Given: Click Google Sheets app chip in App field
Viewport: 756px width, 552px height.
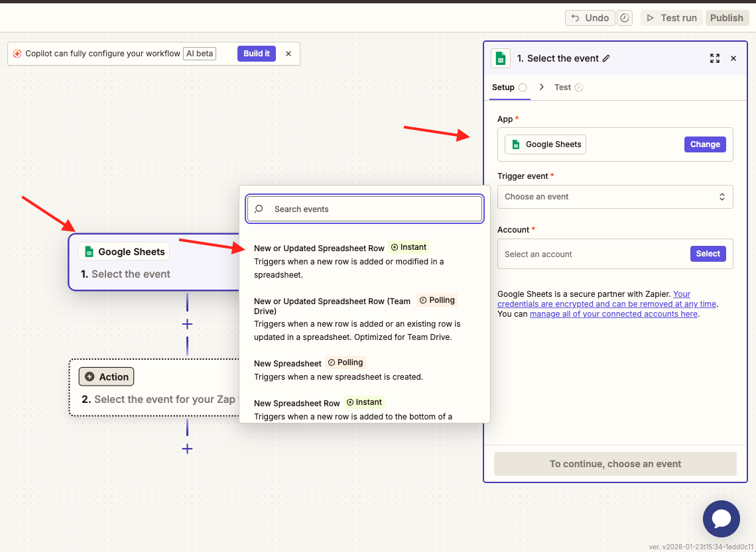Looking at the screenshot, I should click(545, 144).
